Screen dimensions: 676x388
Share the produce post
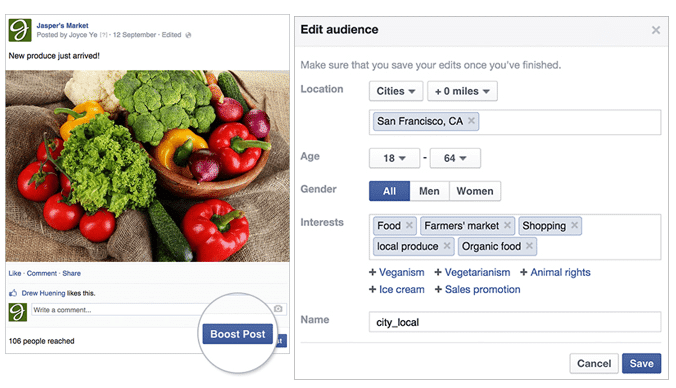71,273
